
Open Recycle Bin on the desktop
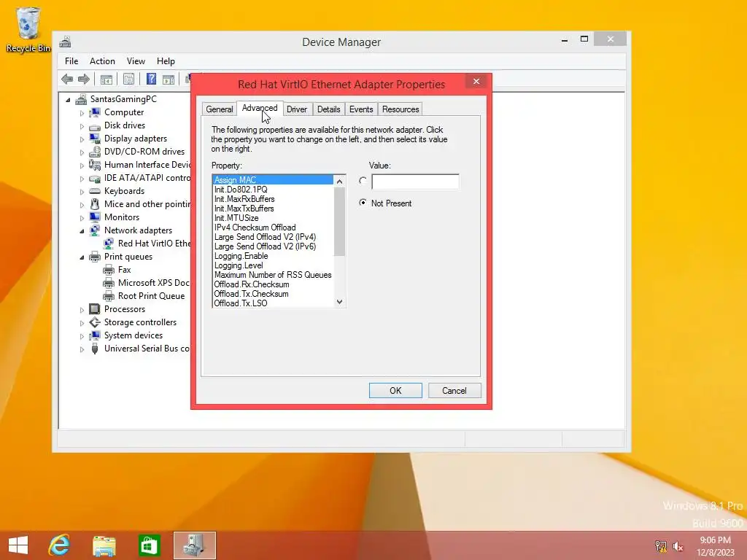[28, 28]
